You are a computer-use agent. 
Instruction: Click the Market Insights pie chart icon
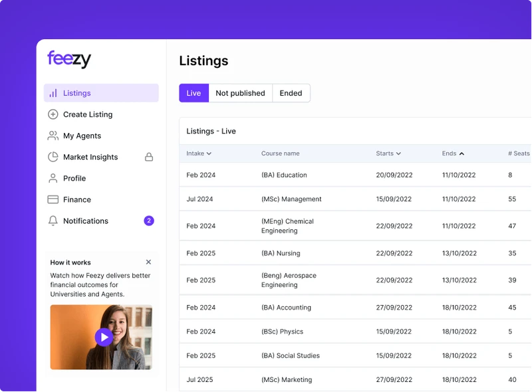[x=53, y=157]
